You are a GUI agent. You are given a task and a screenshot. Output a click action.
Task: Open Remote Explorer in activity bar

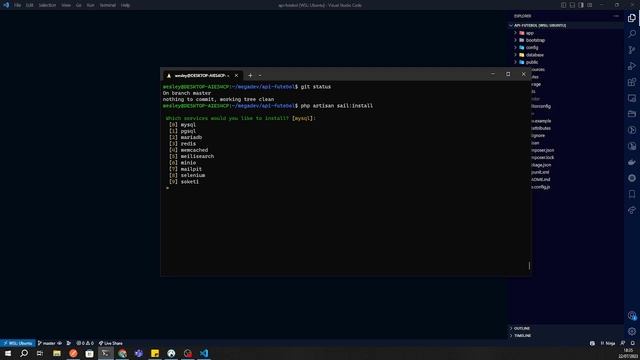point(632,98)
